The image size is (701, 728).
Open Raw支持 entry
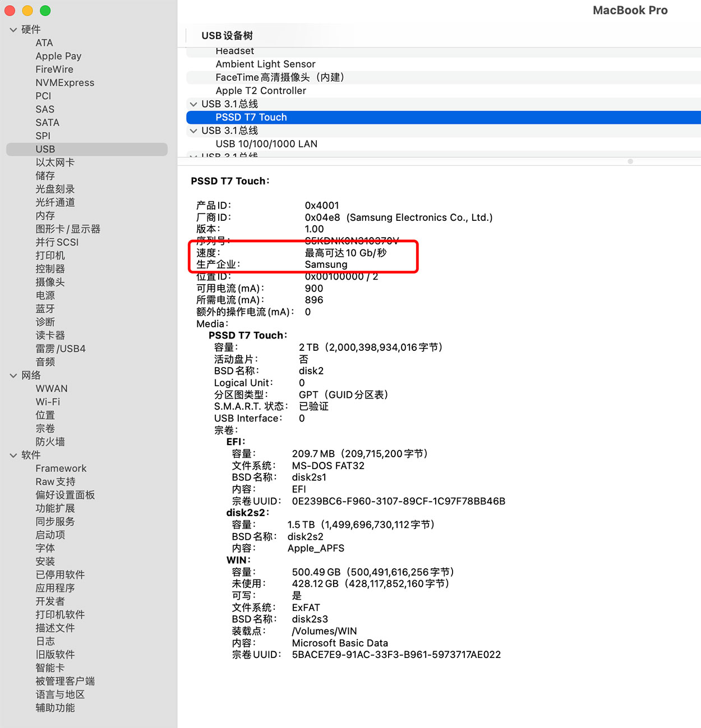tap(56, 482)
